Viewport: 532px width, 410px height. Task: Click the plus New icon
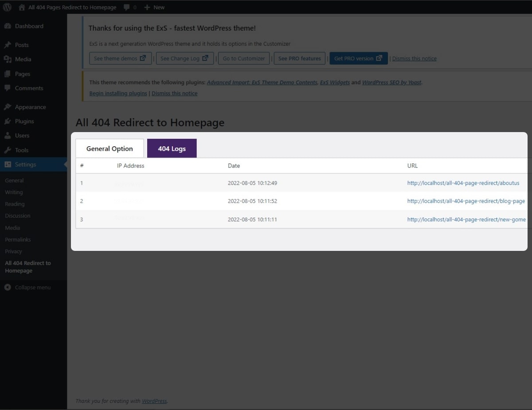coord(147,7)
